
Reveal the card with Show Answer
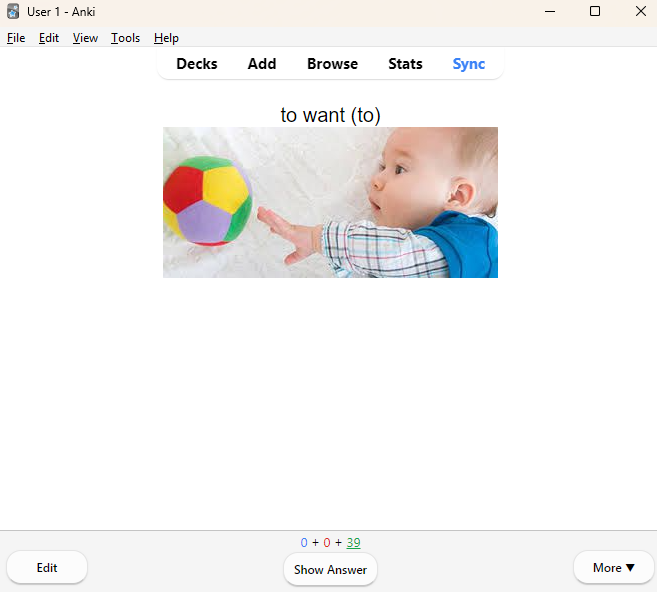330,570
